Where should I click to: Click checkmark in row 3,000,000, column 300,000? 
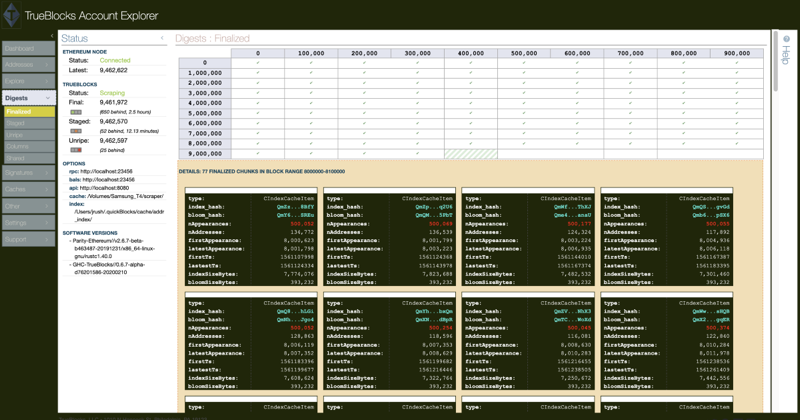click(417, 93)
